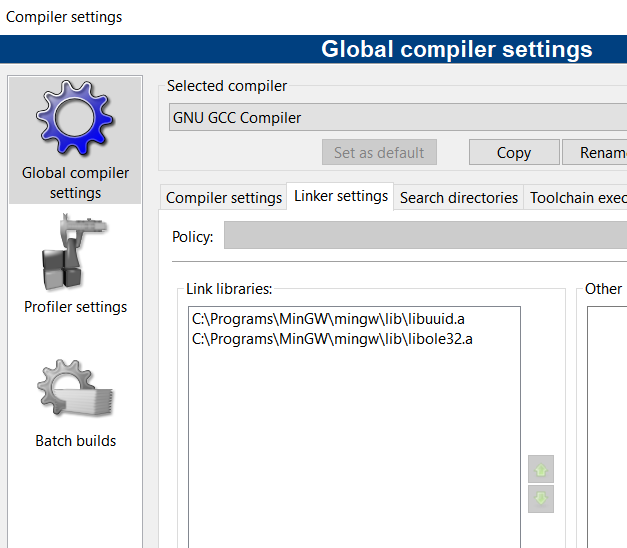
Task: Open Global compiler settings gear icon
Action: 75,118
